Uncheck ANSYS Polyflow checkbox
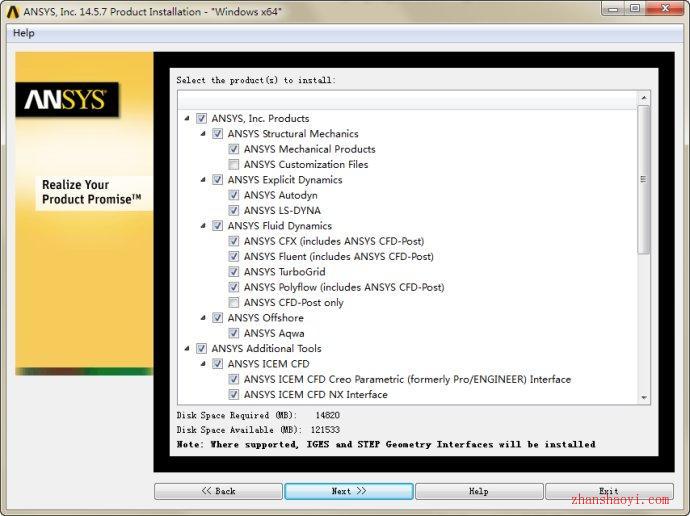Screen dimensions: 690x516 pyautogui.click(x=234, y=287)
